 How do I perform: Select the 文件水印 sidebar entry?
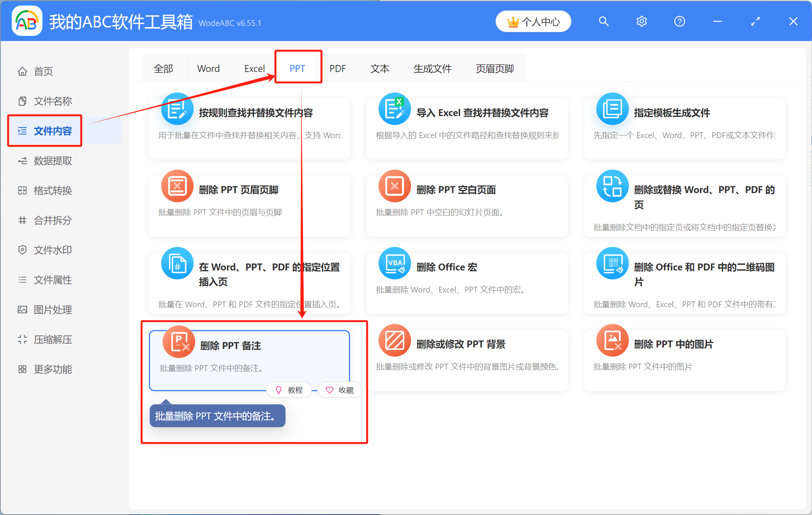point(53,250)
